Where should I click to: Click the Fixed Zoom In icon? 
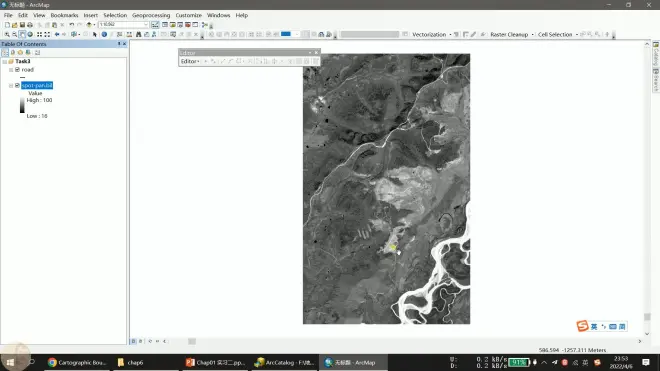(x=40, y=35)
